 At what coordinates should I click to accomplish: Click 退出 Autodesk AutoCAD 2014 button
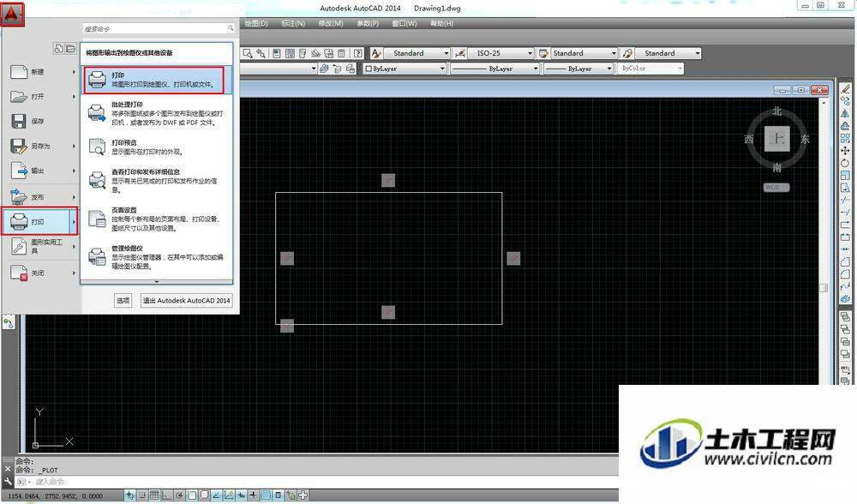[186, 300]
